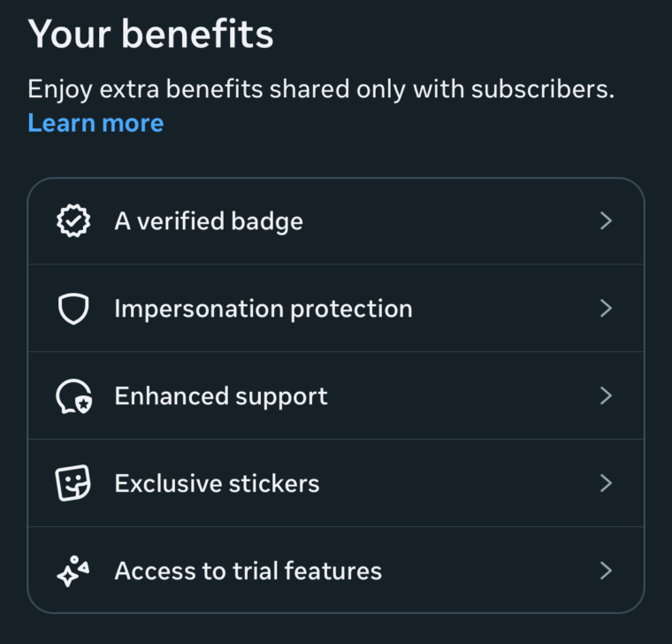
Task: Click the "Enjoy extra benefits" description text
Action: point(320,89)
